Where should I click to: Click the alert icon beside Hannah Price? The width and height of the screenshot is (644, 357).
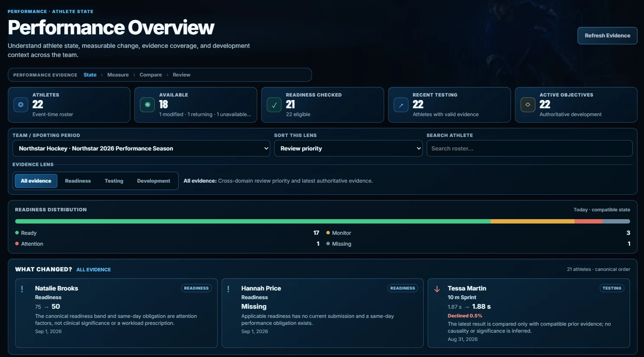click(229, 289)
